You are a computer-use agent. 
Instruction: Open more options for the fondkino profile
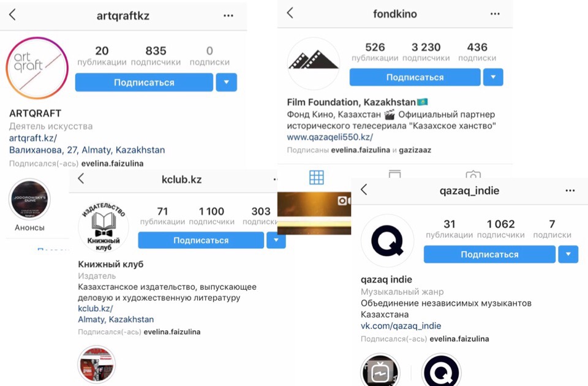coord(495,14)
